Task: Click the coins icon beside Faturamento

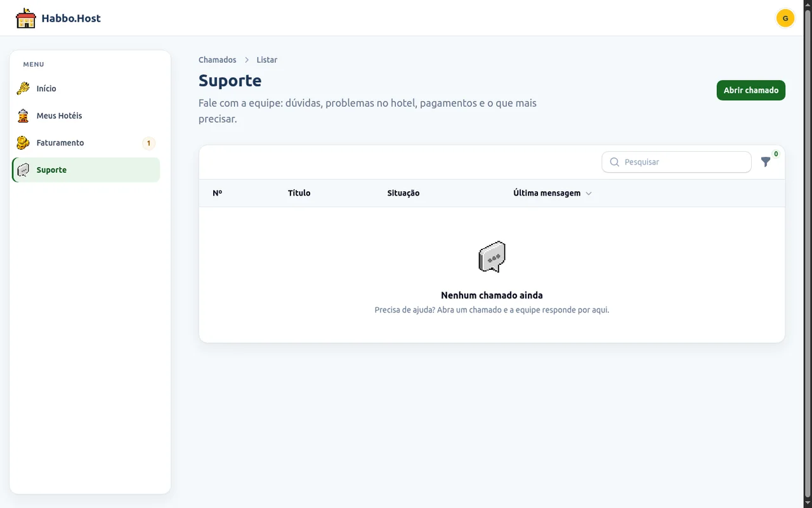Action: tap(23, 143)
